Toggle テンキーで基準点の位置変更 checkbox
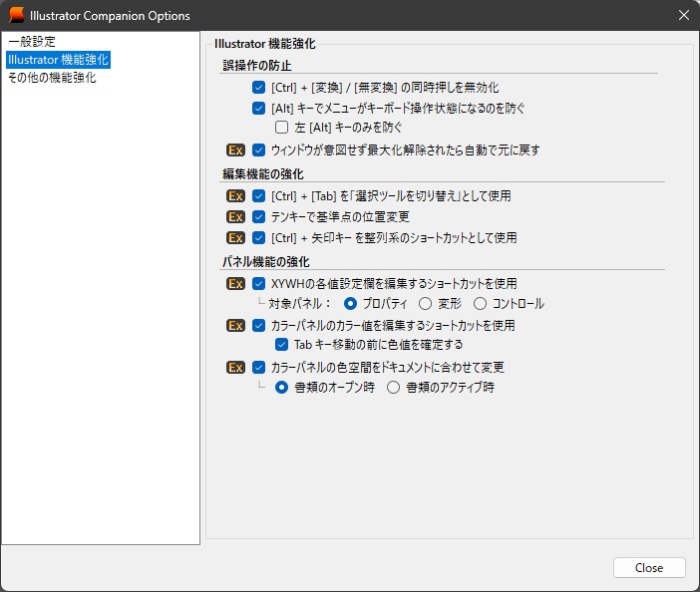The height and width of the screenshot is (592, 700). point(258,217)
